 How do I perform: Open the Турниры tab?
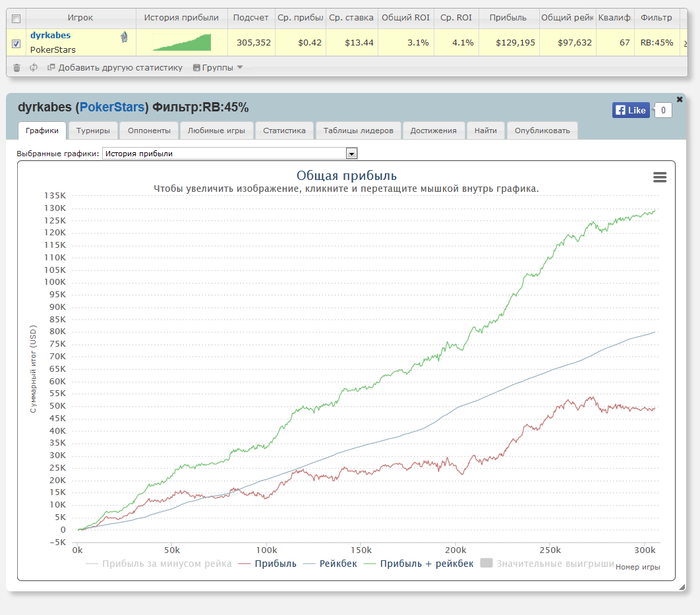[93, 130]
